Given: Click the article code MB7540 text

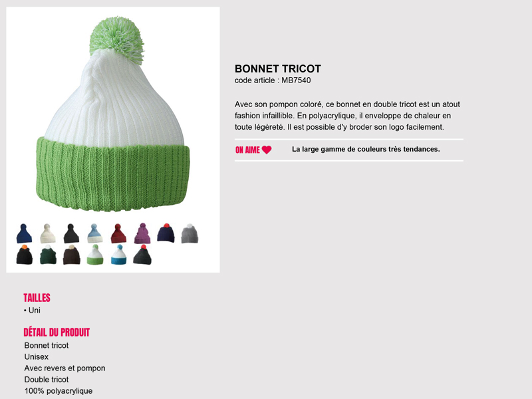Looking at the screenshot, I should [x=296, y=80].
